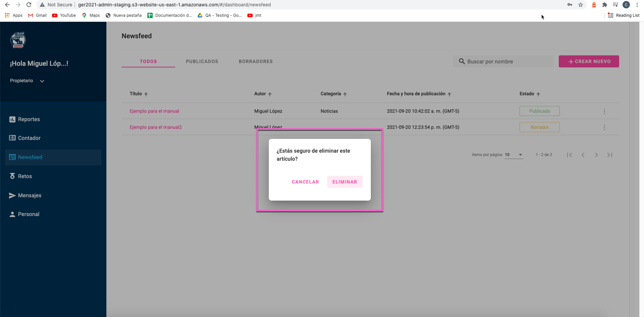The height and width of the screenshot is (317, 644).
Task: Sort by Estado column arrow
Action: click(538, 94)
